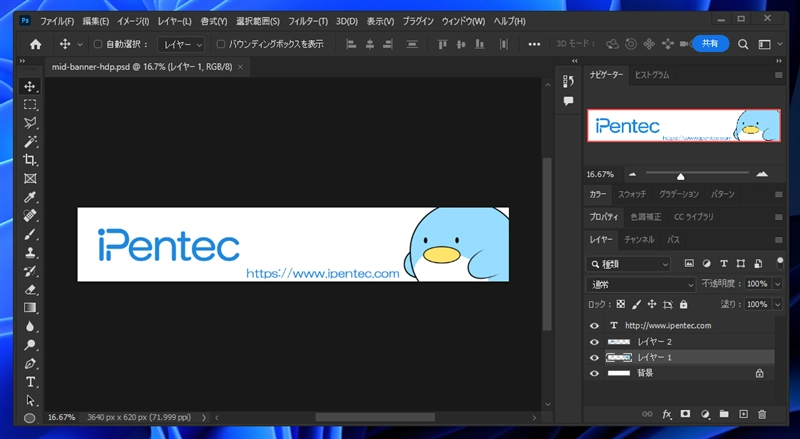Image resolution: width=800 pixels, height=439 pixels.
Task: Click the create new layer icon
Action: [743, 414]
